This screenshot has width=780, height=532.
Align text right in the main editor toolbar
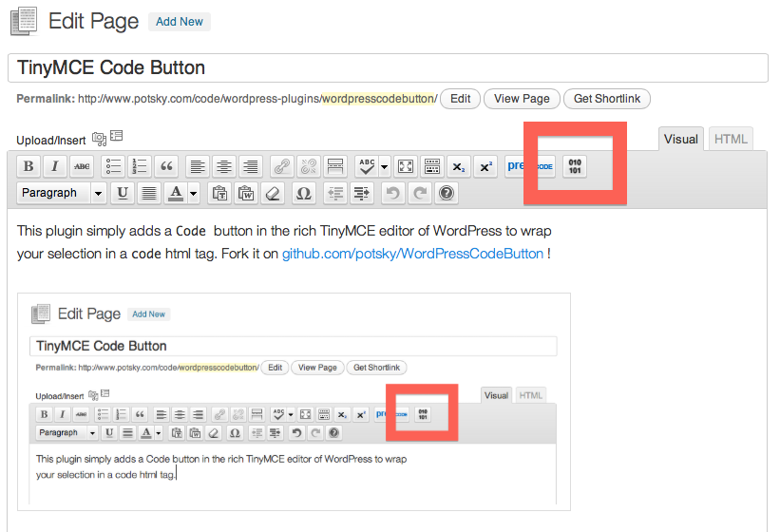pyautogui.click(x=251, y=166)
